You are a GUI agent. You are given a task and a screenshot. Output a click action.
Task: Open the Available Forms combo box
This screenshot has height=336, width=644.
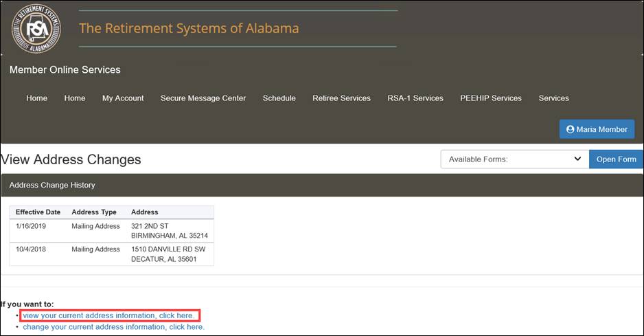click(x=515, y=159)
